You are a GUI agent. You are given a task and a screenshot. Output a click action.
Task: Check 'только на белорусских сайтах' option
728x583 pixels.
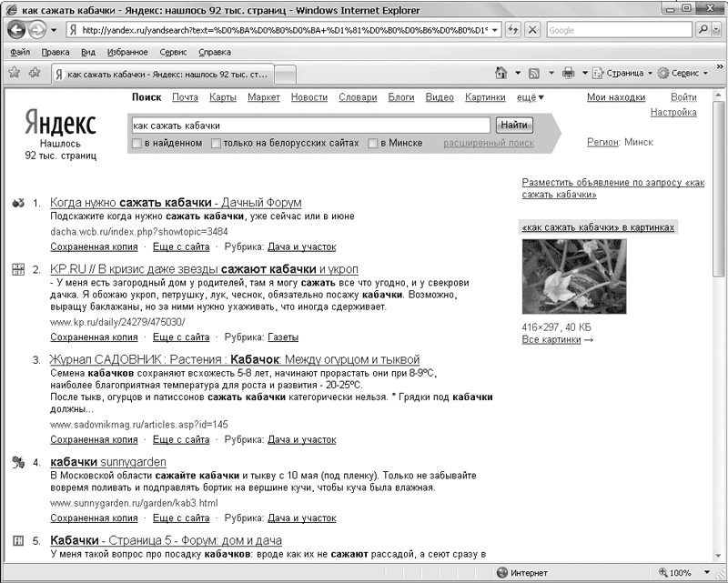click(216, 144)
